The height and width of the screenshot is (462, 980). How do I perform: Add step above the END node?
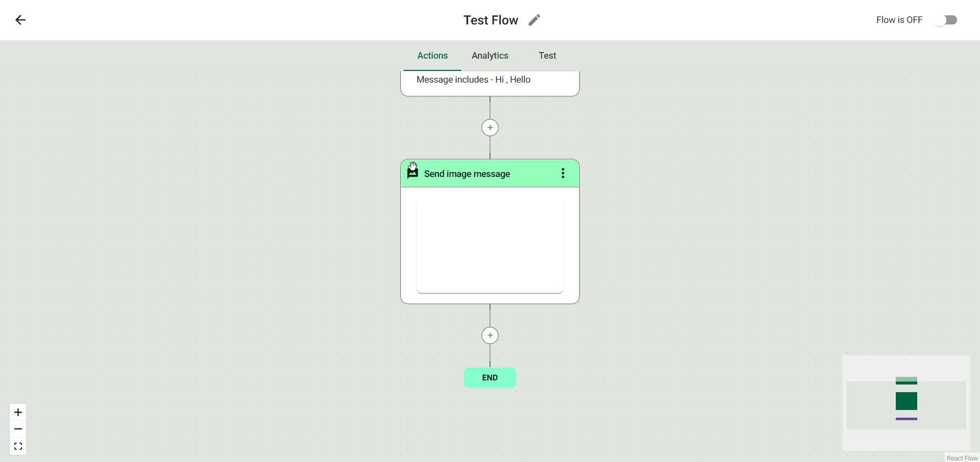pyautogui.click(x=490, y=335)
